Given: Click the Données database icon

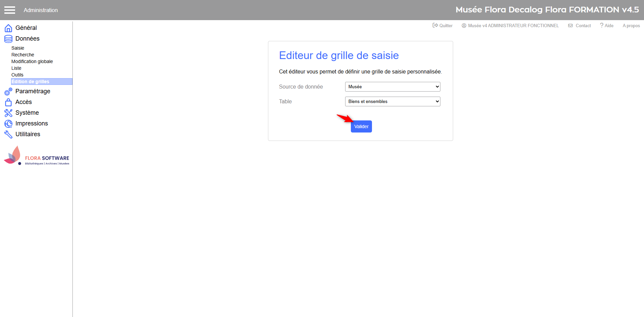Looking at the screenshot, I should (8, 39).
